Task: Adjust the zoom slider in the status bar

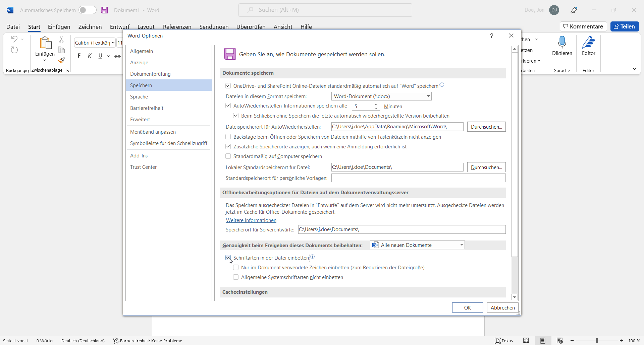Action: coord(597,341)
